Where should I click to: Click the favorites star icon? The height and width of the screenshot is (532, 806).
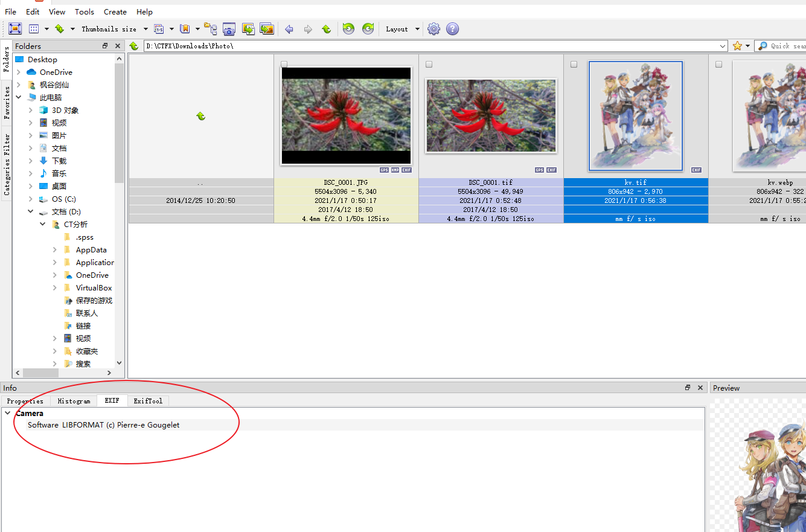737,46
